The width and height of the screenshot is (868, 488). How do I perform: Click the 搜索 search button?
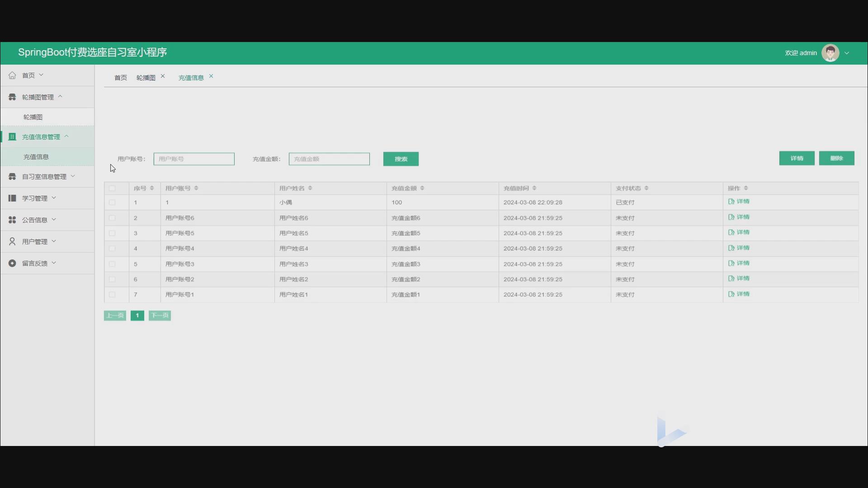[x=401, y=159]
